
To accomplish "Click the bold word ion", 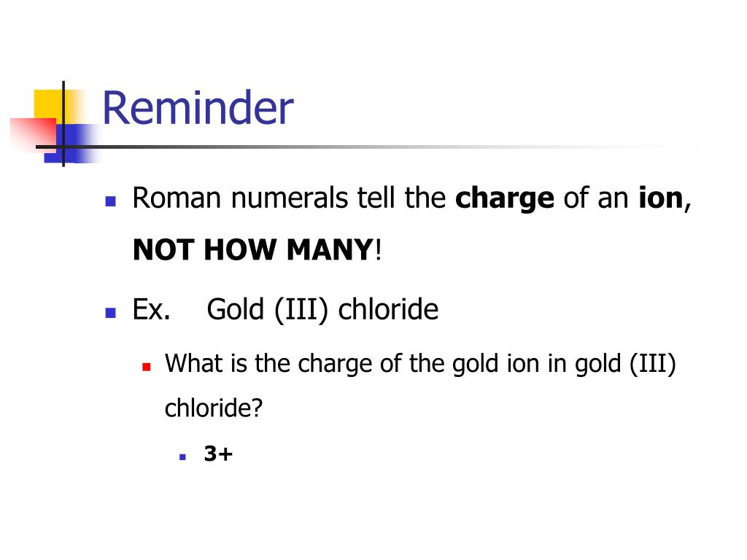I will pos(661,198).
